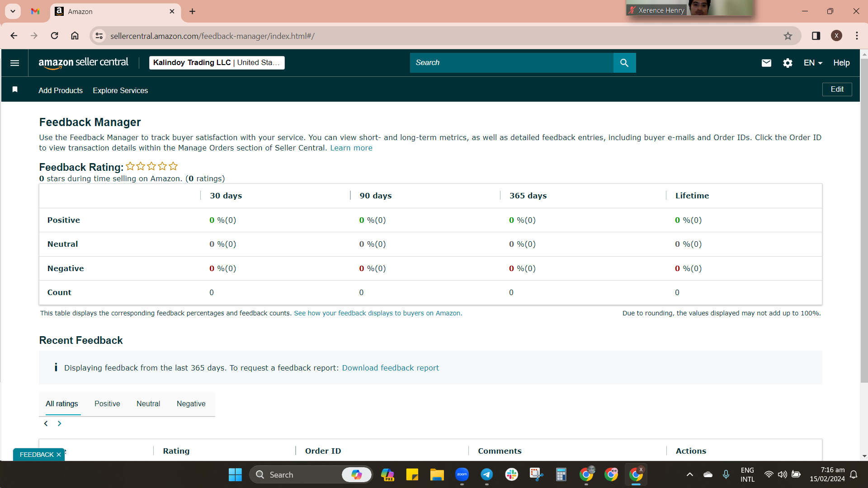This screenshot has width=868, height=488.
Task: Click the Recent Feedback heading
Action: point(81,340)
